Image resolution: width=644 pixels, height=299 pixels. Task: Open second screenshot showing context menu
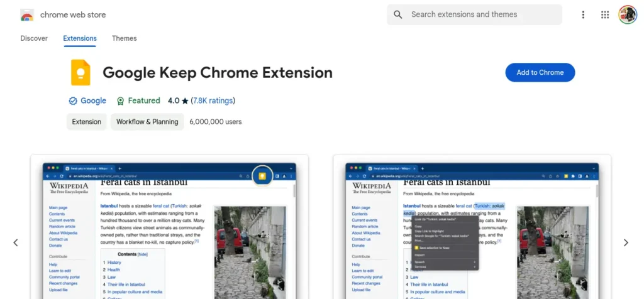(472, 227)
